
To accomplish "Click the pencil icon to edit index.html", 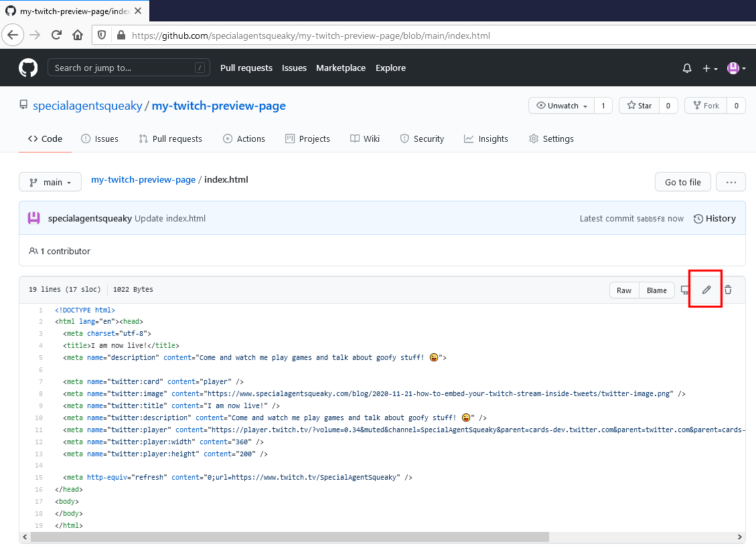I will point(705,289).
